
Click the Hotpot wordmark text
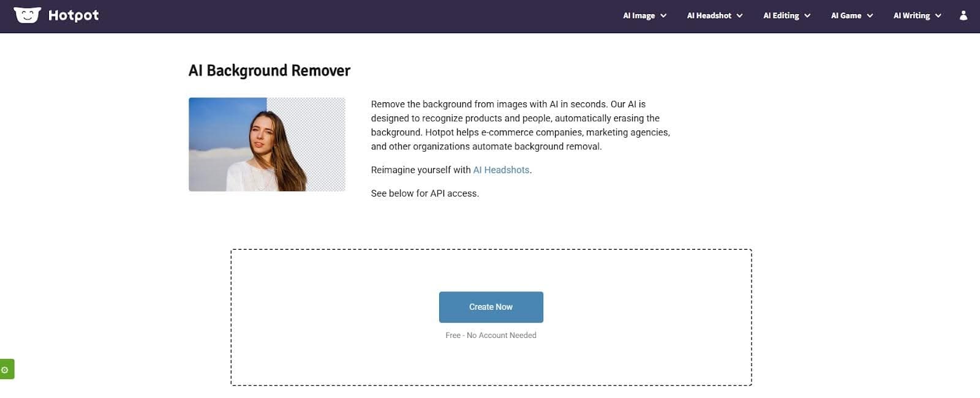(x=73, y=15)
